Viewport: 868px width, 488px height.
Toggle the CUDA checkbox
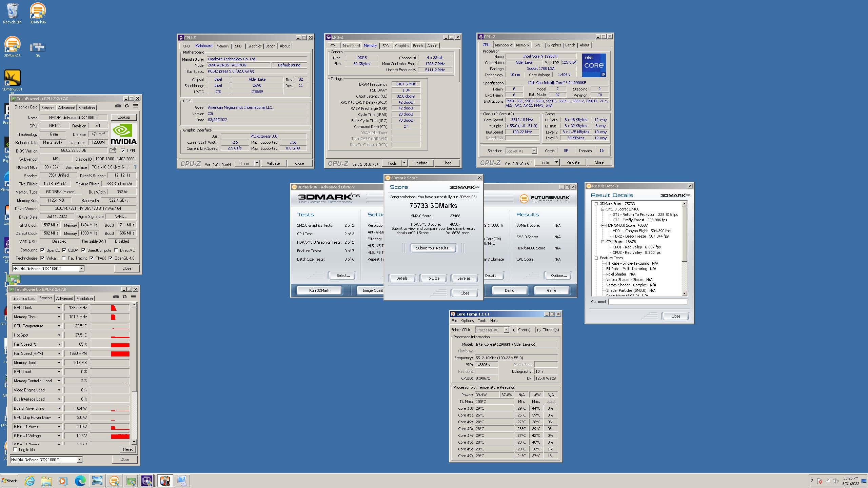coord(64,250)
